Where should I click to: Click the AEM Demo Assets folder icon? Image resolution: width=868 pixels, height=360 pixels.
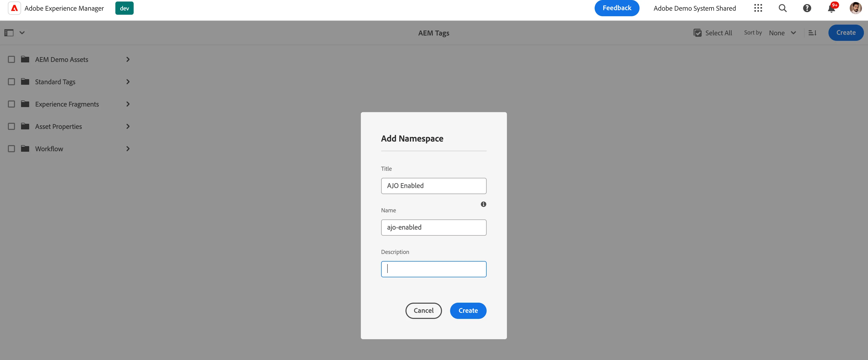point(25,59)
